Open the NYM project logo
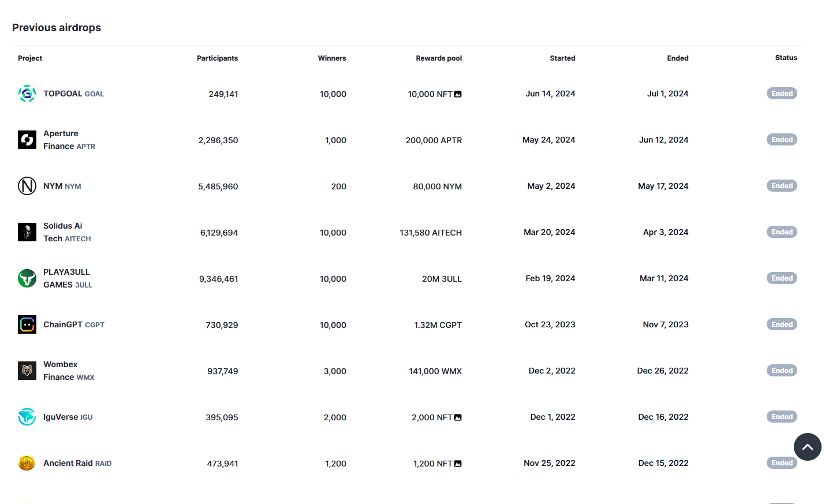The width and height of the screenshot is (825, 504). click(27, 186)
